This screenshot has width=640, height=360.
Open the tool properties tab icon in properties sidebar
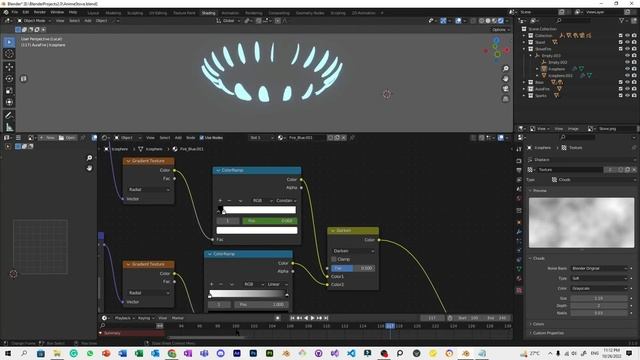519,150
